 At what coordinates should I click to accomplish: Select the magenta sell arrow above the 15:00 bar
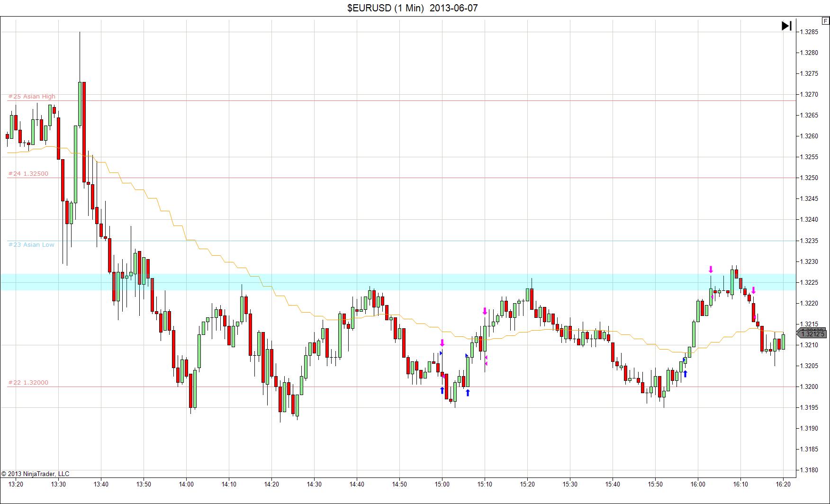[442, 343]
